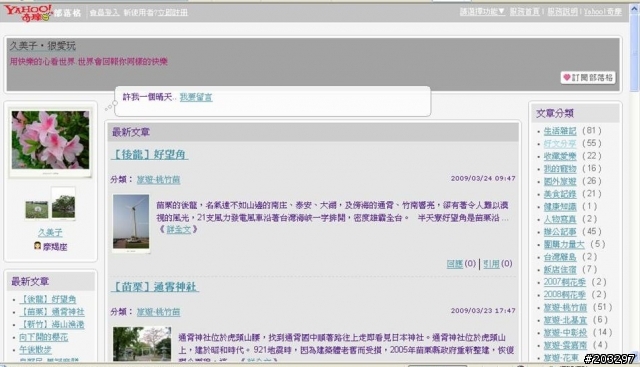Click the 訂閱部落格 subscribe button
Viewport: 640px width, 367px height.
point(588,78)
